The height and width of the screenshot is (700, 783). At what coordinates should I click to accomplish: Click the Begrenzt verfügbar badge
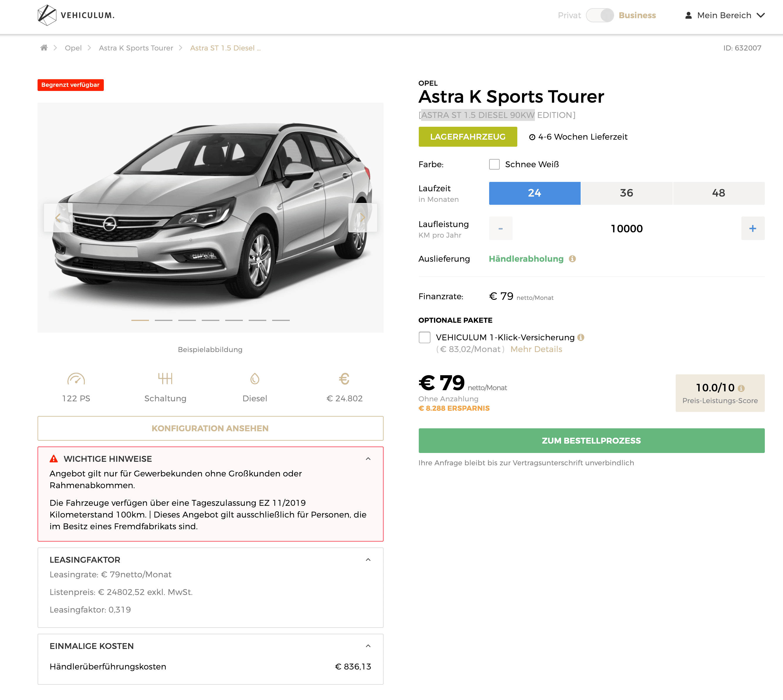(x=70, y=84)
